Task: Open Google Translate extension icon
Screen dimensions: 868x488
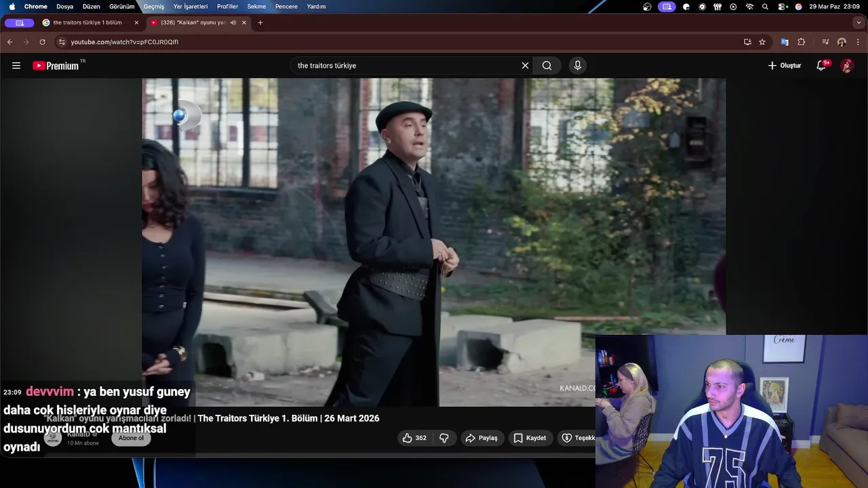Action: pyautogui.click(x=785, y=42)
